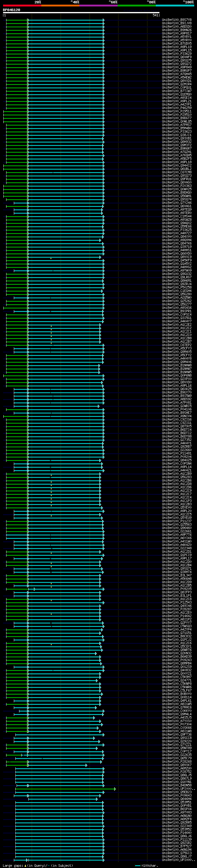The width and height of the screenshot is (197, 868).
Task: Open UniRef100_P46259 entry
Action: (x=177, y=108)
